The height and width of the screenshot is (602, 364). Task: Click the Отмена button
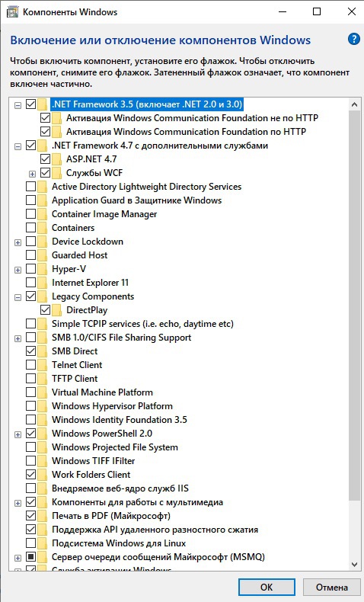pyautogui.click(x=332, y=587)
